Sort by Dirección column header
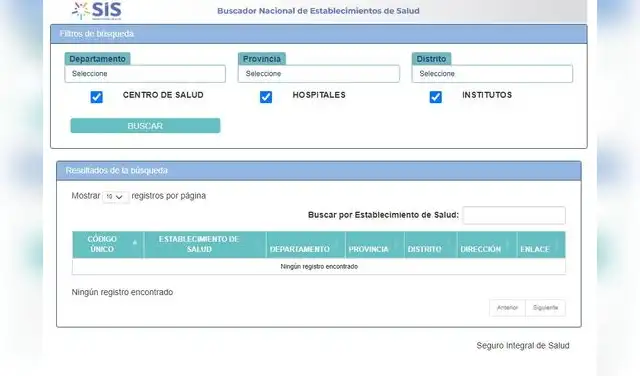 (487, 245)
